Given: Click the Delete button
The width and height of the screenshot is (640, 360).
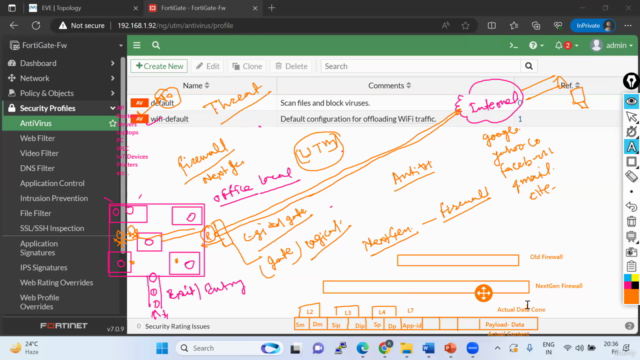Looking at the screenshot, I should [x=291, y=66].
